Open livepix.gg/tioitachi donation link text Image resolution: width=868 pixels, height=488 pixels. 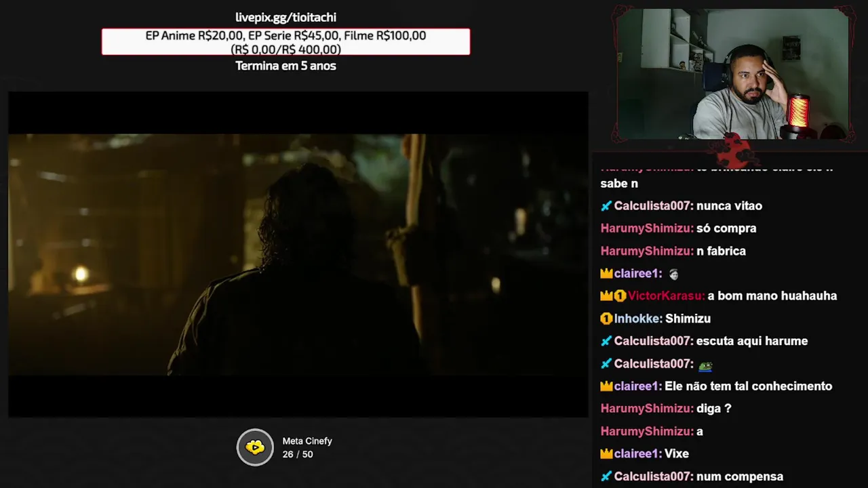285,18
